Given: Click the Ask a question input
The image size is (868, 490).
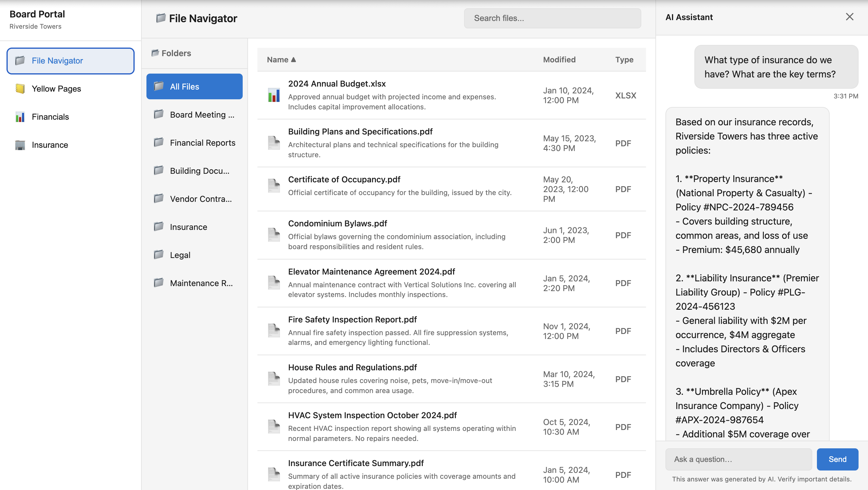Looking at the screenshot, I should click(738, 459).
